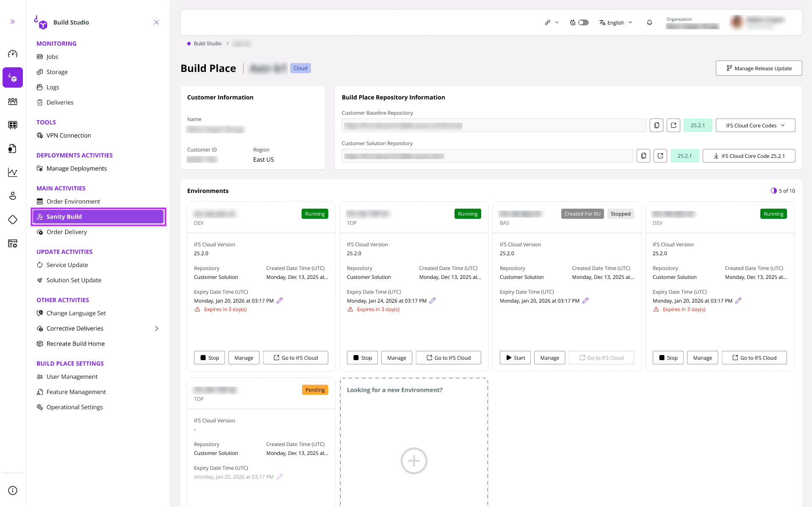Click the Manage Release Update button
The image size is (812, 507).
coord(759,68)
